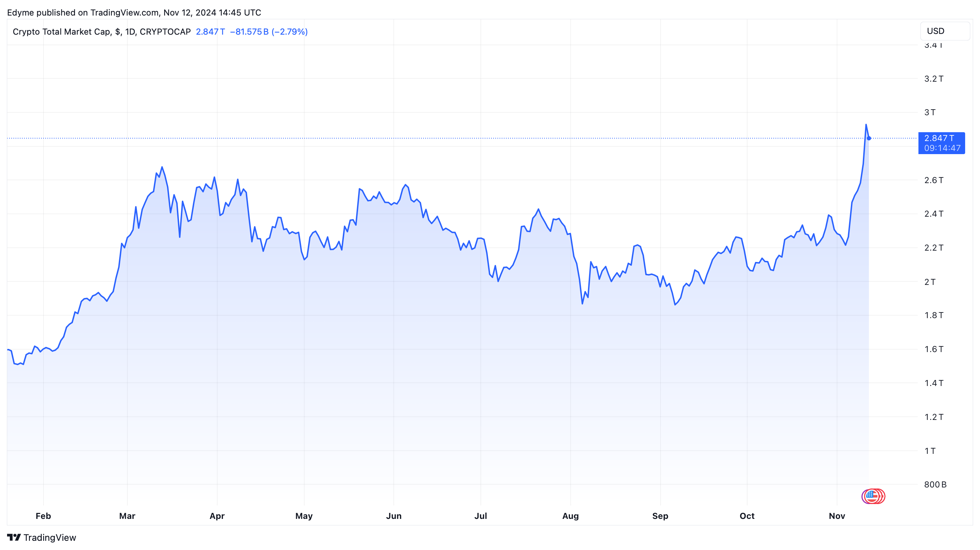Click the 1.4 T price scale label
The width and height of the screenshot is (980, 550).
(x=934, y=383)
